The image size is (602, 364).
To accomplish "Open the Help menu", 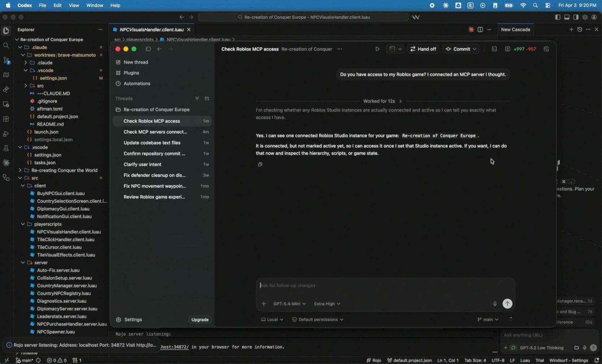I will click(115, 5).
